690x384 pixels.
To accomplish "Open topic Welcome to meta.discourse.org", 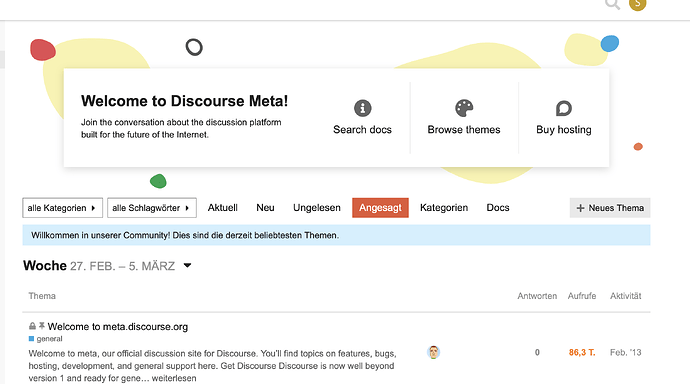I will (118, 326).
